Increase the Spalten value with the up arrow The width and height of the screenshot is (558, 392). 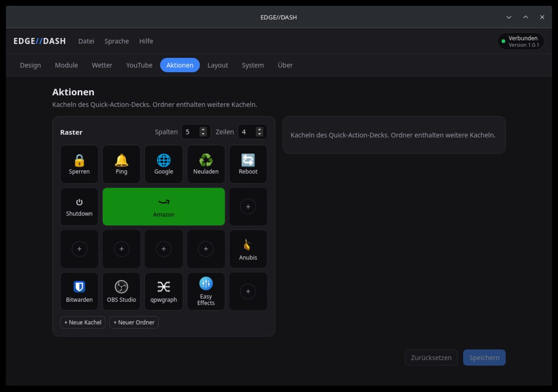pyautogui.click(x=203, y=129)
